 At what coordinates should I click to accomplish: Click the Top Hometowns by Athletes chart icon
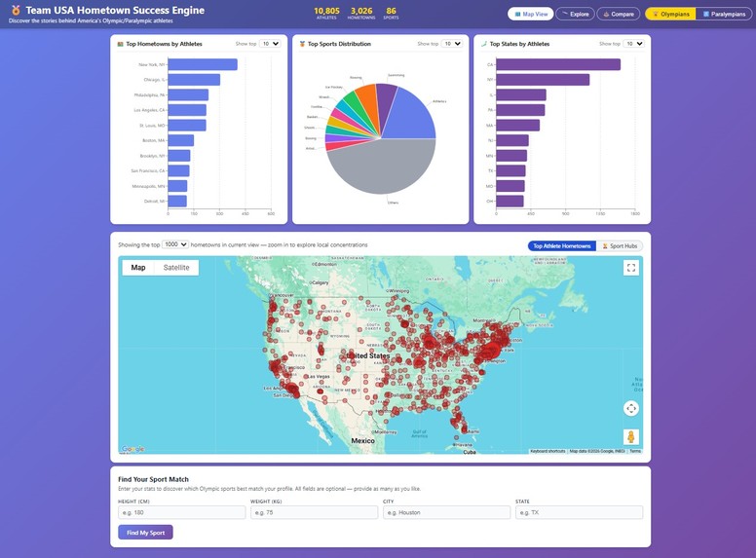point(121,44)
